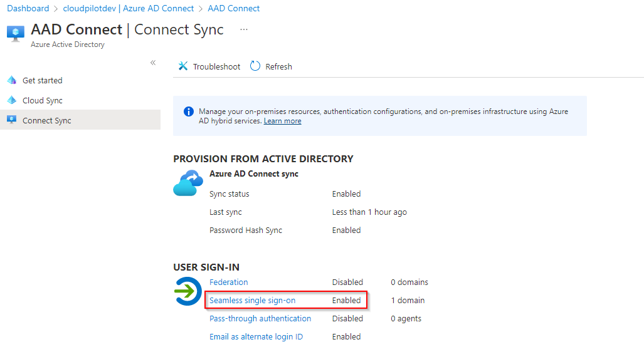Click Enabled value beside Password Hash Sync
The image size is (644, 352).
(346, 230)
